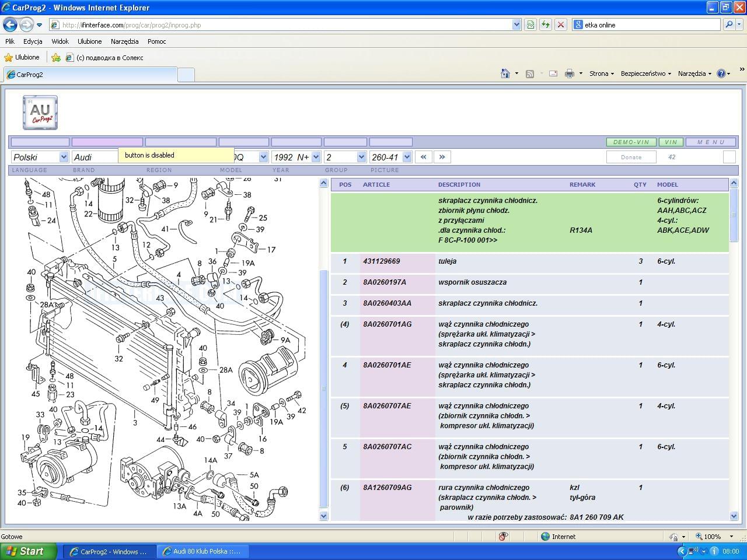Select article number 8A0260701AG
The height and width of the screenshot is (560, 747).
[387, 324]
